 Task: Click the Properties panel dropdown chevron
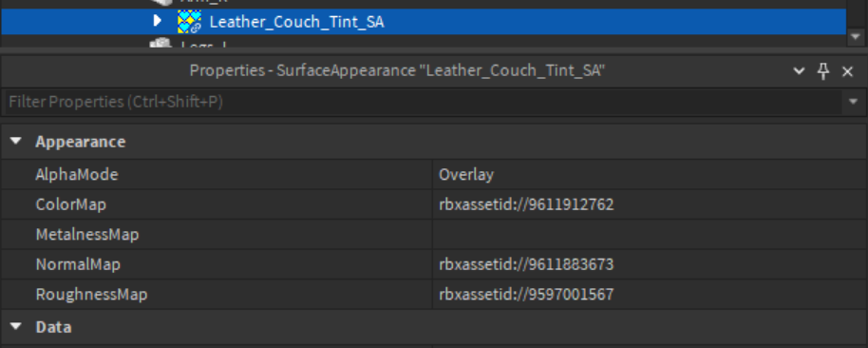point(799,71)
